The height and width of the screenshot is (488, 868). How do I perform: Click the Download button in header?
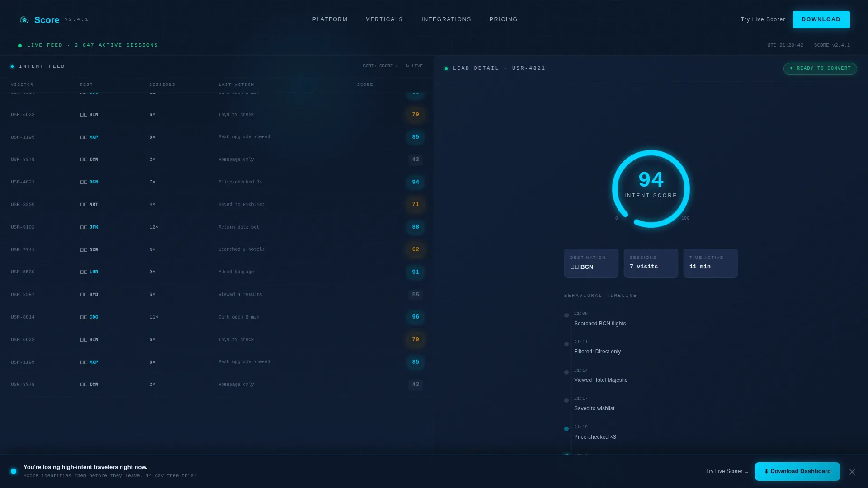(821, 19)
